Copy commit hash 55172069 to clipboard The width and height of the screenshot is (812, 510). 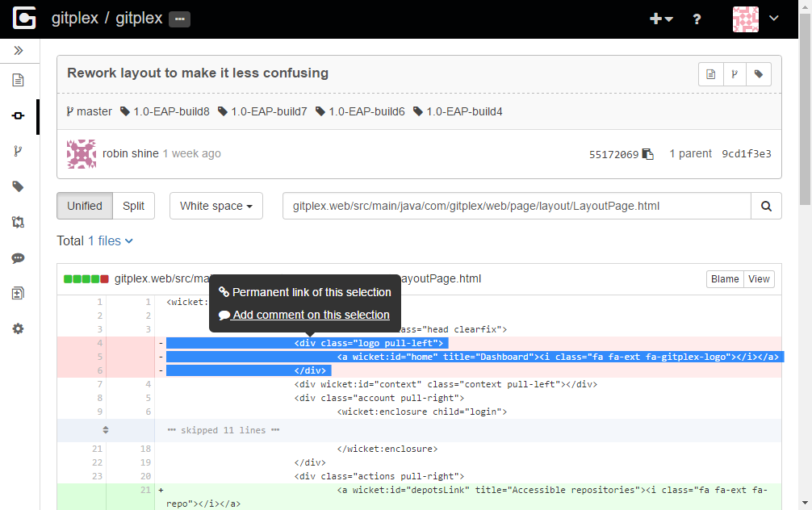coord(648,154)
